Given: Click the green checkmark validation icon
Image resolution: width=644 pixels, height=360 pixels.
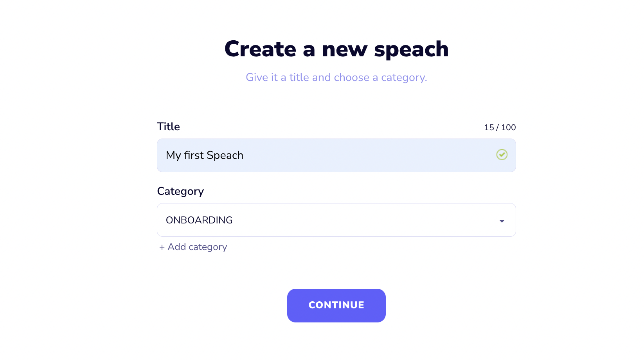Looking at the screenshot, I should tap(502, 155).
